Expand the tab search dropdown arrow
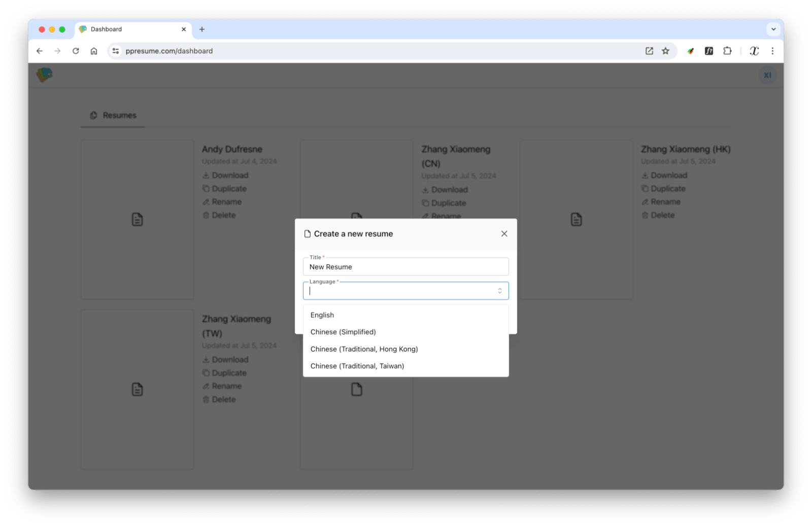 tap(773, 29)
